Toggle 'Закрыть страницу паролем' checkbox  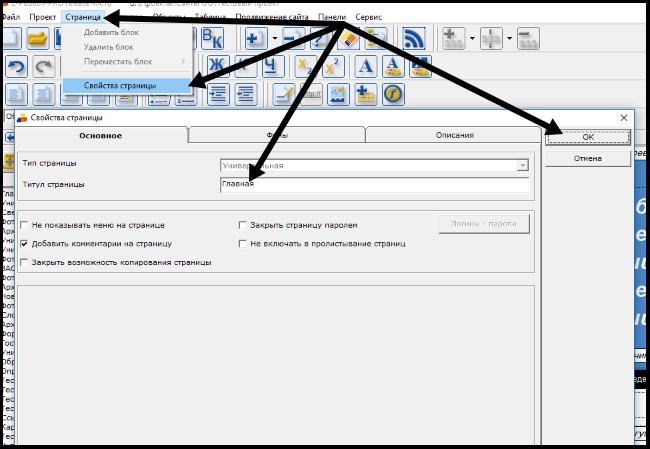tap(243, 226)
